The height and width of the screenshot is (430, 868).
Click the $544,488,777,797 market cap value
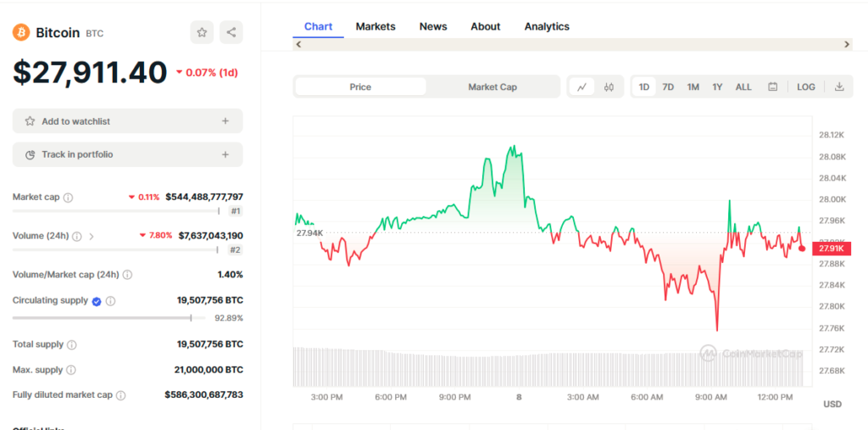click(204, 198)
